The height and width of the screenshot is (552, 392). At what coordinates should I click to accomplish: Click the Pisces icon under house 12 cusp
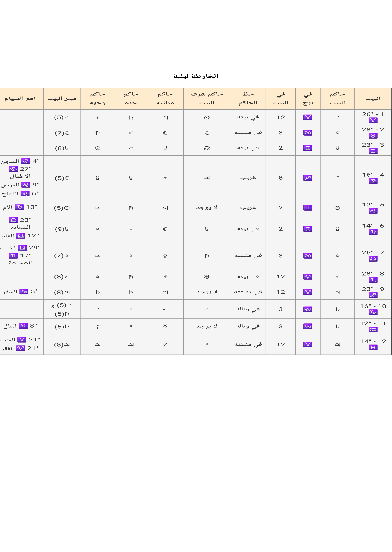coord(373,348)
